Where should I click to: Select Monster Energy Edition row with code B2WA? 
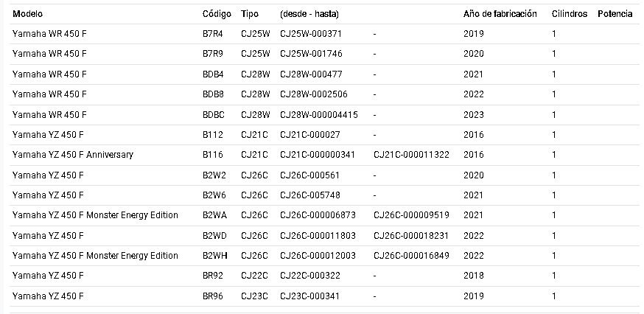click(x=322, y=215)
